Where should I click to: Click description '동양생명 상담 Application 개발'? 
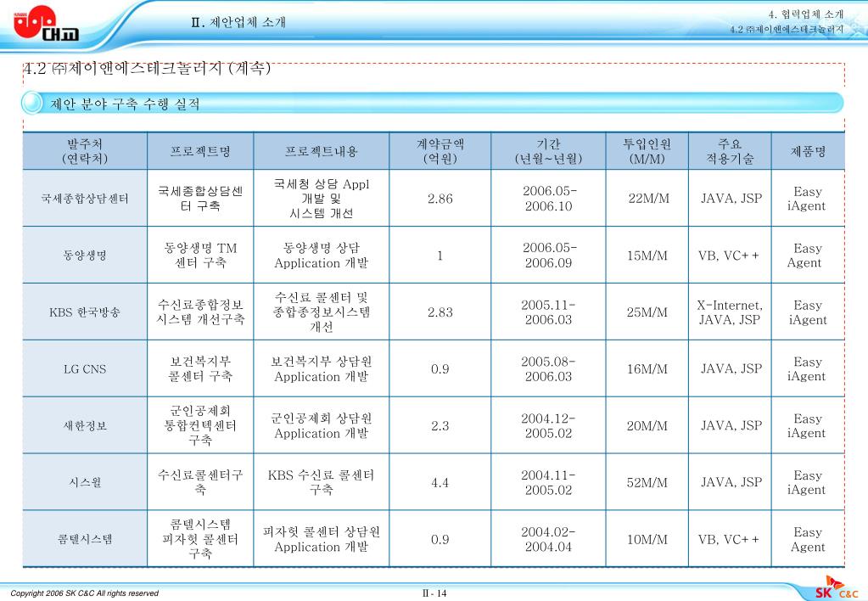coord(321,256)
